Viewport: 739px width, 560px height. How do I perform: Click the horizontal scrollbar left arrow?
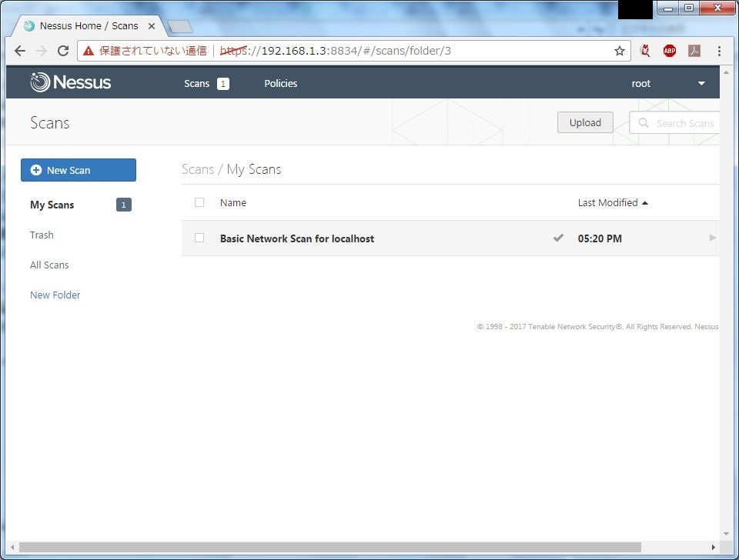(12, 547)
